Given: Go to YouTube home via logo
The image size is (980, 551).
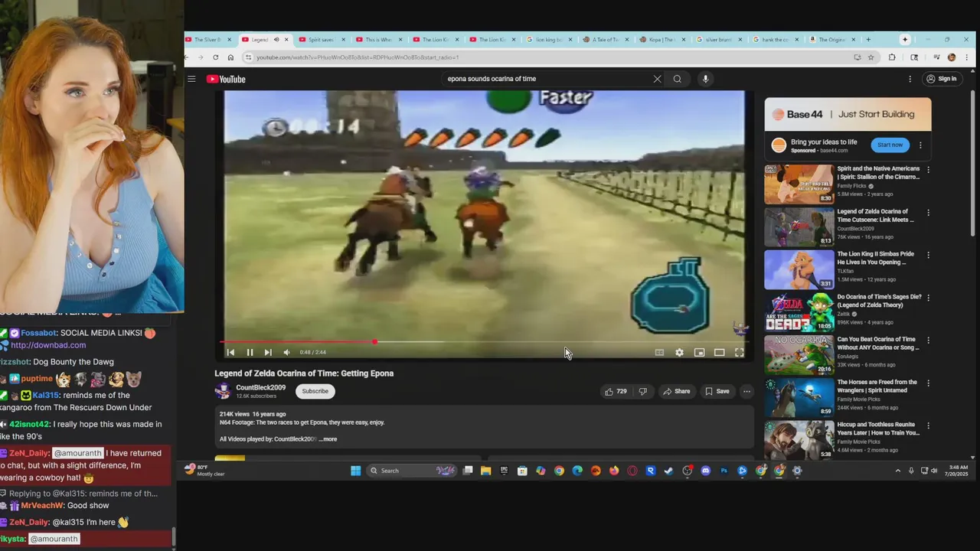Looking at the screenshot, I should pyautogui.click(x=226, y=79).
